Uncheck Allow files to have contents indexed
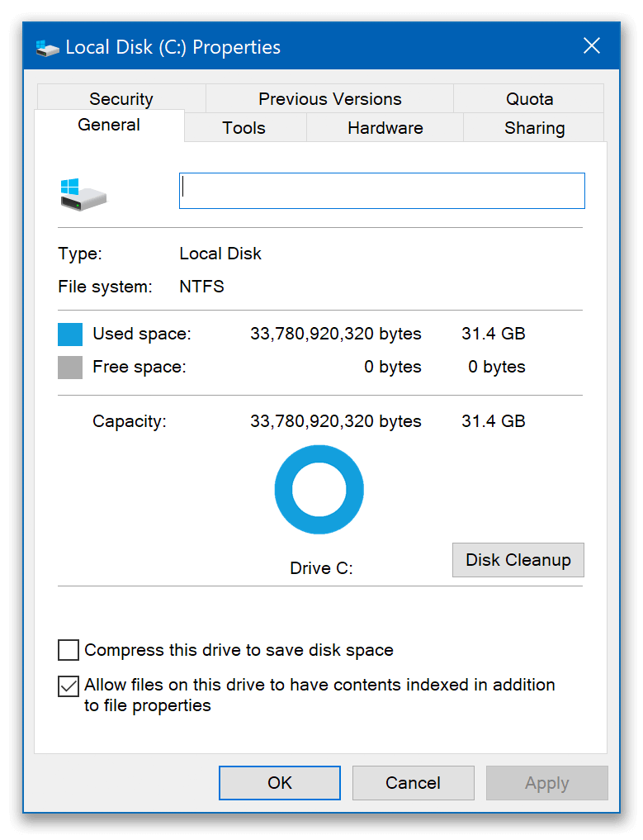This screenshot has width=643, height=840. click(69, 686)
